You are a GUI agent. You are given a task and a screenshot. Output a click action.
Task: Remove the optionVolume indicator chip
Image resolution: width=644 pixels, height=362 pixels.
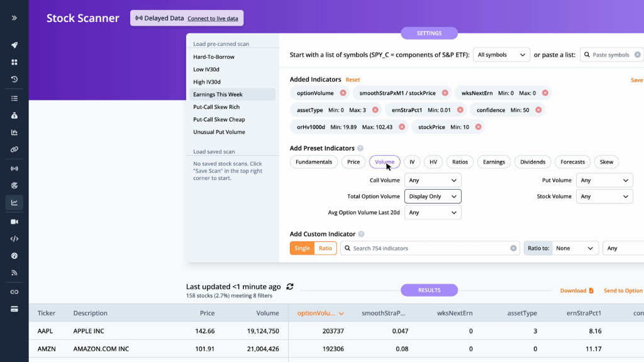343,93
